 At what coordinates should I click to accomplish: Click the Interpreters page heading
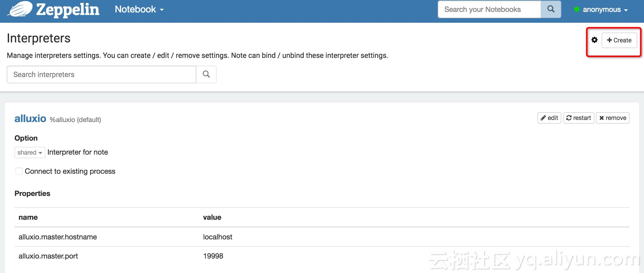[39, 38]
